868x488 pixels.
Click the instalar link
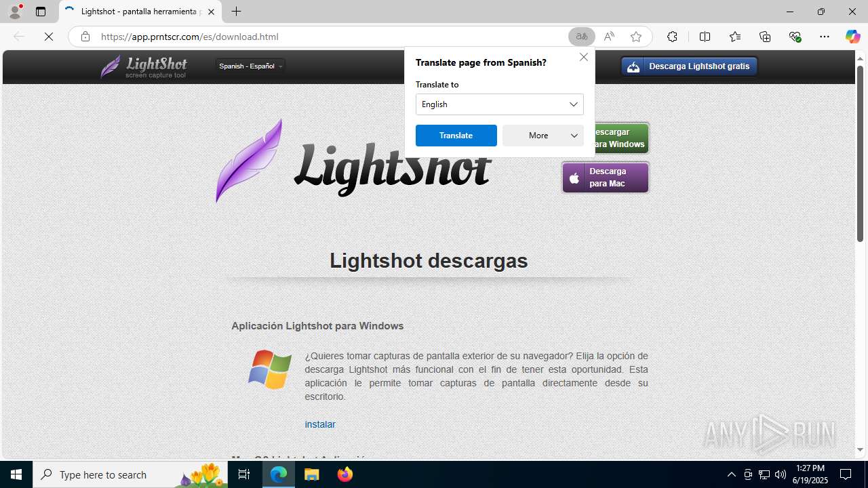point(320,424)
